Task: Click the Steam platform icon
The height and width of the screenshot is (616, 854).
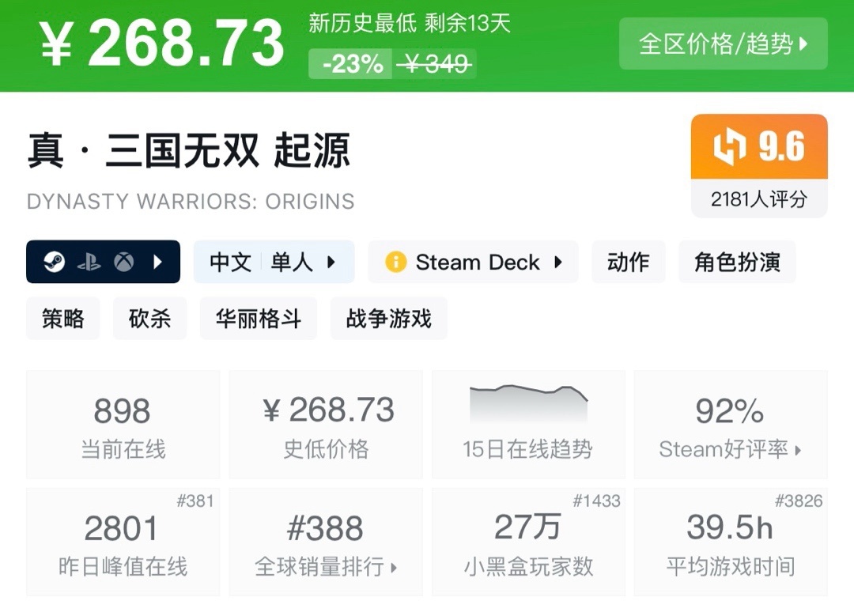Action: coord(54,262)
